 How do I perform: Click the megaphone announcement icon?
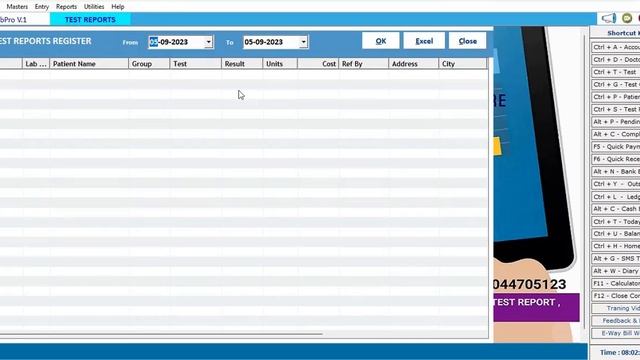609,18
